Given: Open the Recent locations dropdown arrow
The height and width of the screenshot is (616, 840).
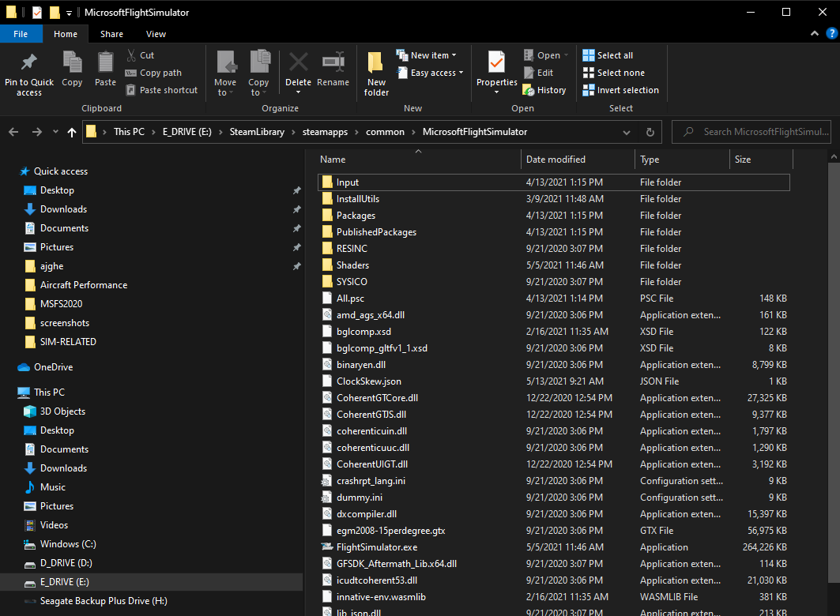Looking at the screenshot, I should coord(55,132).
